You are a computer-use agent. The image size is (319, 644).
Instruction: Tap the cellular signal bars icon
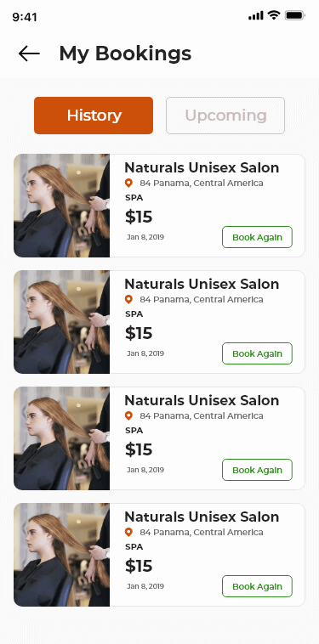coord(256,15)
